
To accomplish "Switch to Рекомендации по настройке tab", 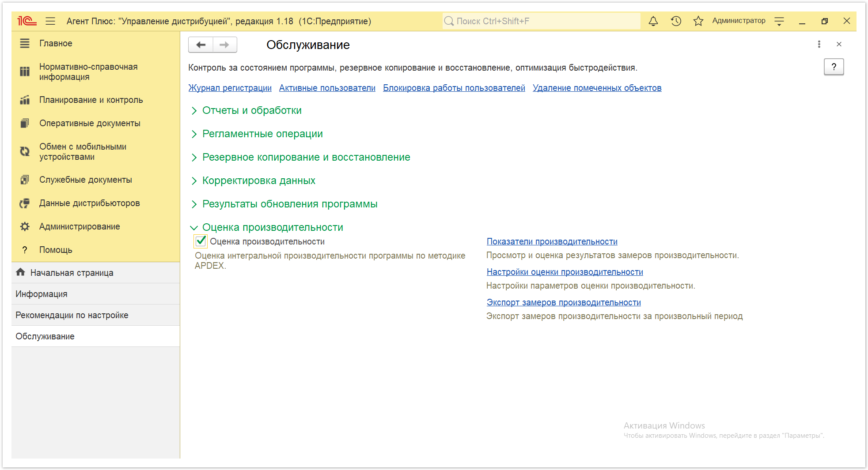I will point(95,315).
